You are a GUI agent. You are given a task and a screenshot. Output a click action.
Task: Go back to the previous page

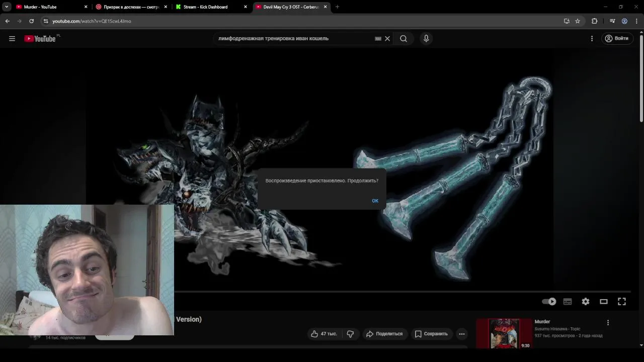[7, 21]
